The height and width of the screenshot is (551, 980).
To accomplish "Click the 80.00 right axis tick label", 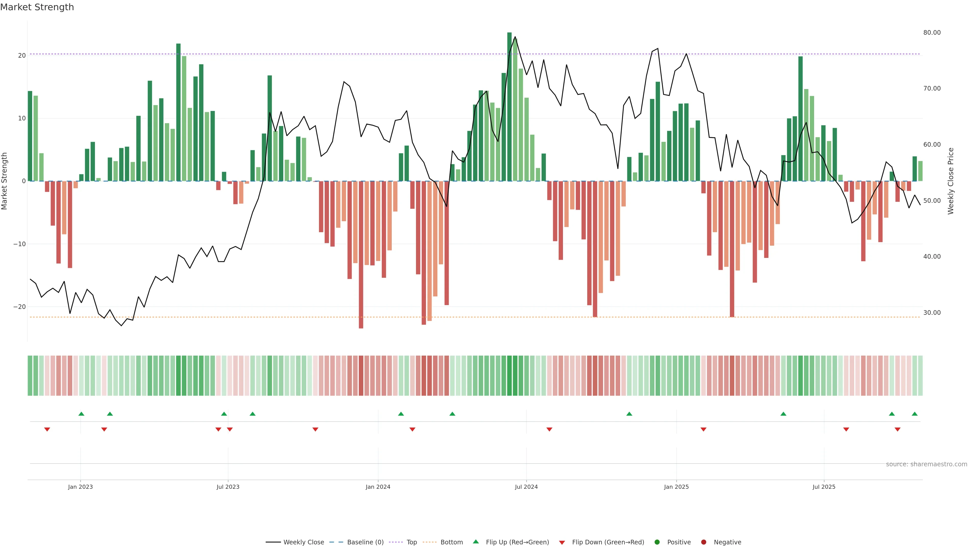I will (x=932, y=33).
